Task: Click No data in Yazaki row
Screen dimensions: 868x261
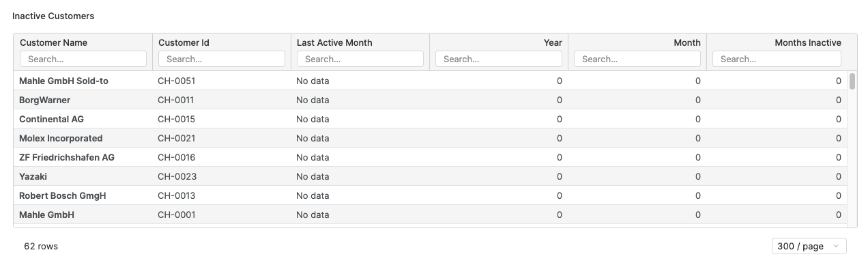Action: pos(313,176)
